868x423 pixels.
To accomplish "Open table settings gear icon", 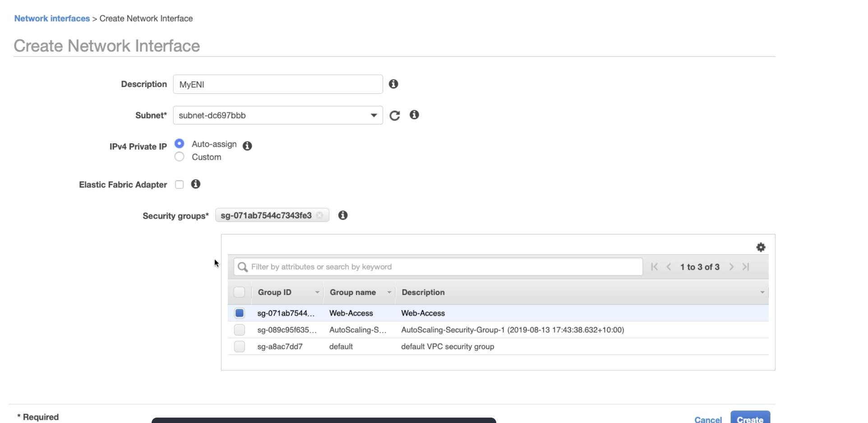I will 761,247.
